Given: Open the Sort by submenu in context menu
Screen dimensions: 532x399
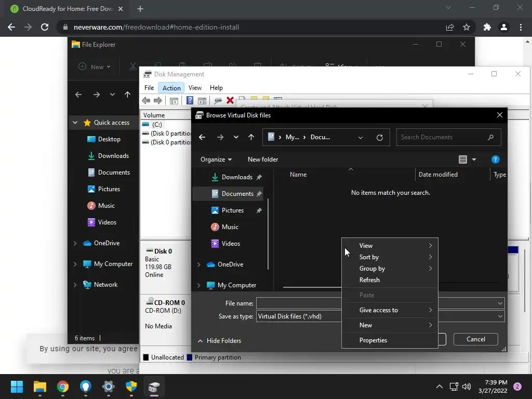Looking at the screenshot, I should [390, 257].
